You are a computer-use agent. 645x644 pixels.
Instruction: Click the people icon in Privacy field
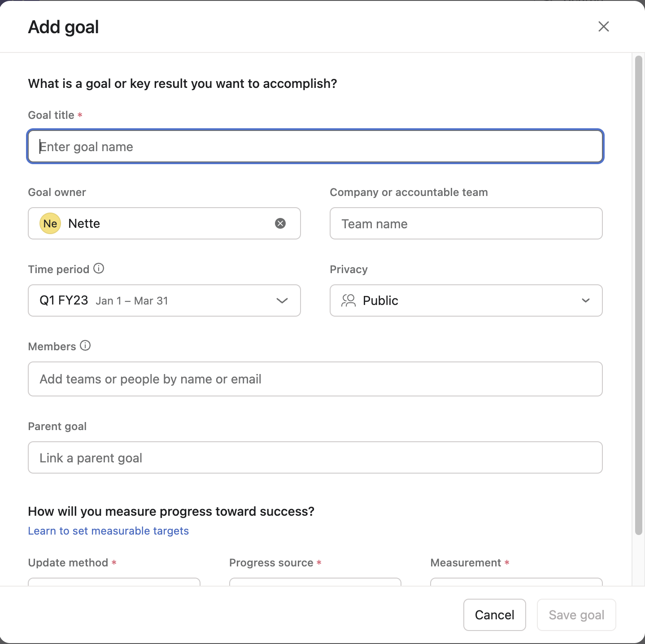coord(348,300)
